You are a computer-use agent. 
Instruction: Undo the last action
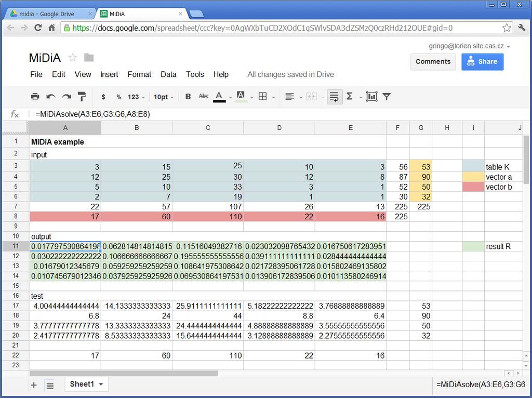point(51,97)
